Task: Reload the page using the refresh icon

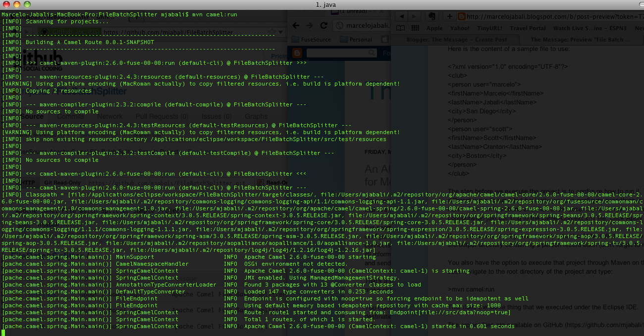Action: [324, 25]
